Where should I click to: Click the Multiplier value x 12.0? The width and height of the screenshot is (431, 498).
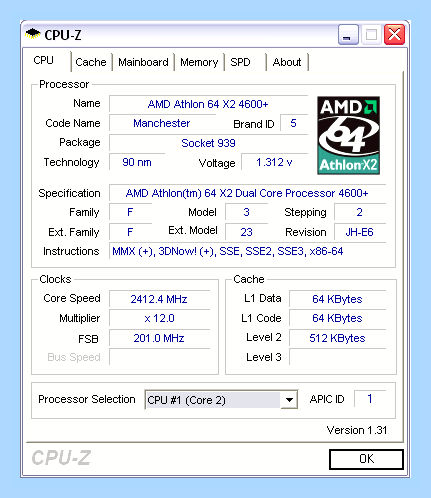[x=159, y=318]
